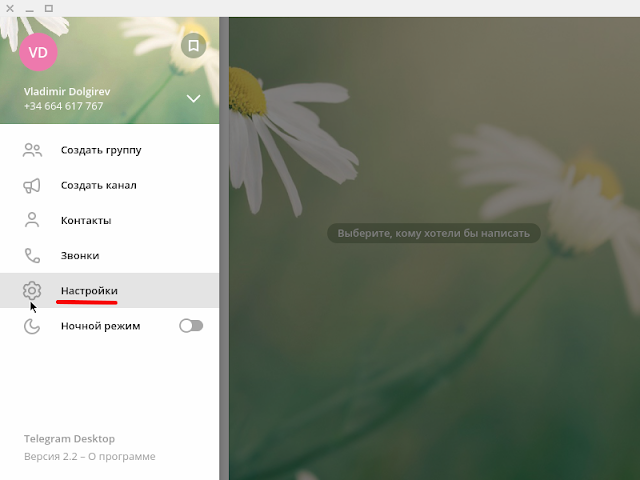Expand the accounts list chevron
The image size is (640, 480).
193,98
